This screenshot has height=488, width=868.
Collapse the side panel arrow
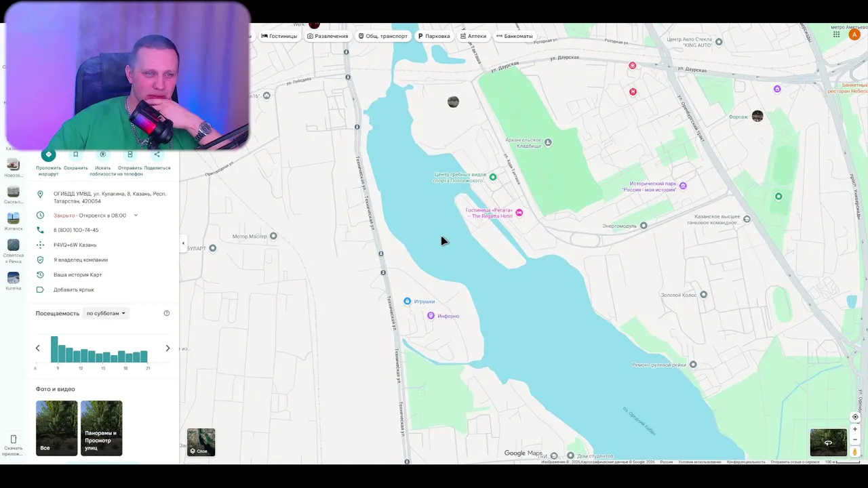pyautogui.click(x=183, y=243)
